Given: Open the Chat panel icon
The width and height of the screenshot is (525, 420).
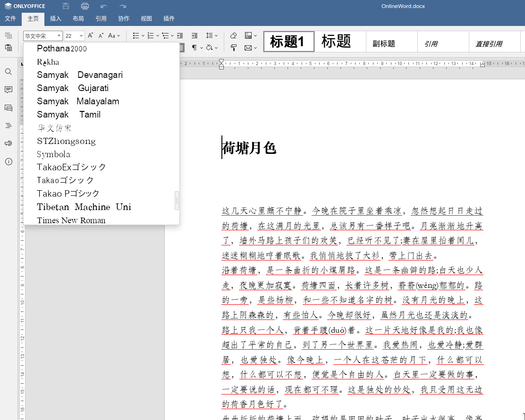Looking at the screenshot, I should tap(8, 108).
